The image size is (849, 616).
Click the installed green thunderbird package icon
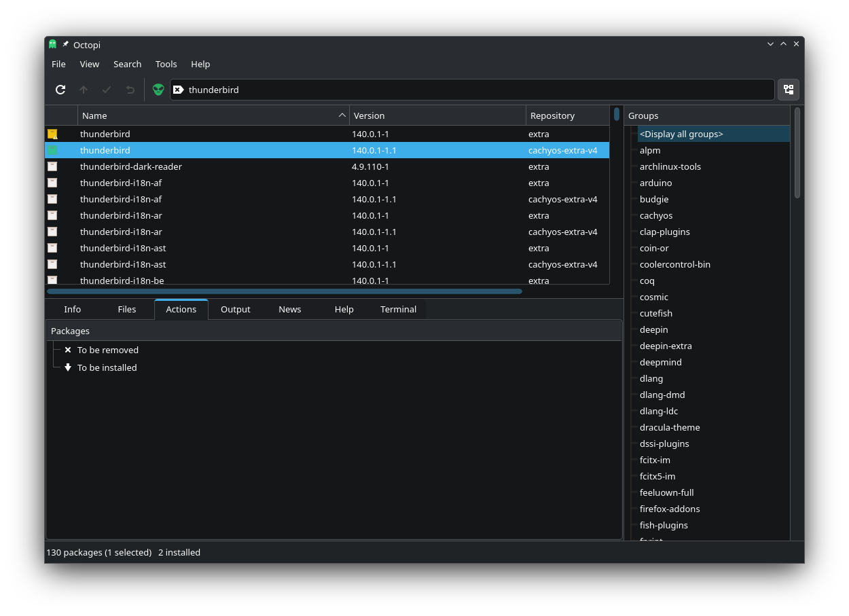click(x=52, y=150)
